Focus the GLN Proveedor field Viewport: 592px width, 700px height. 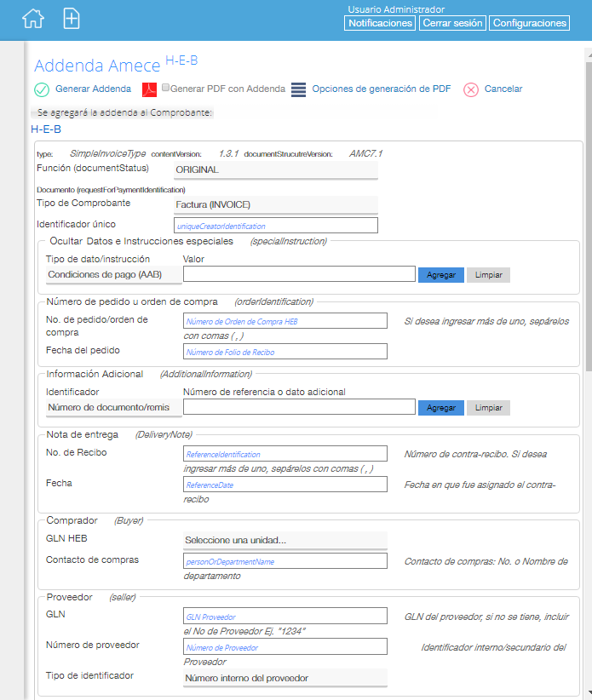pyautogui.click(x=285, y=616)
